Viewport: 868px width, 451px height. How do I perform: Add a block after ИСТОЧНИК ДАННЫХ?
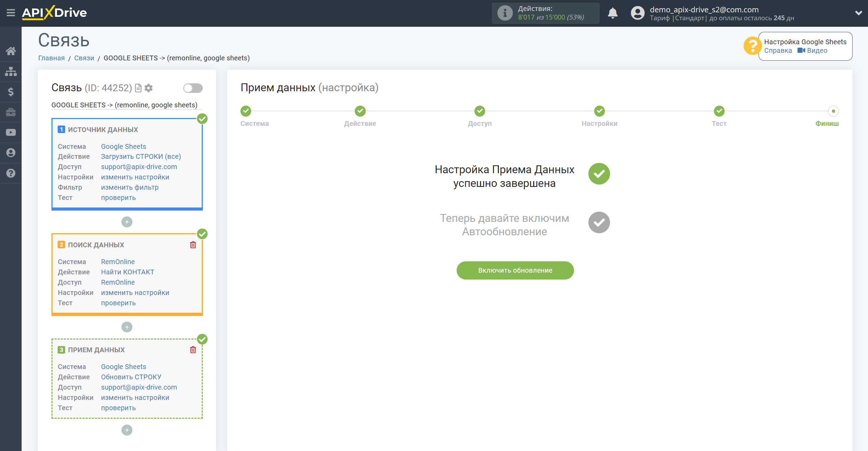127,222
